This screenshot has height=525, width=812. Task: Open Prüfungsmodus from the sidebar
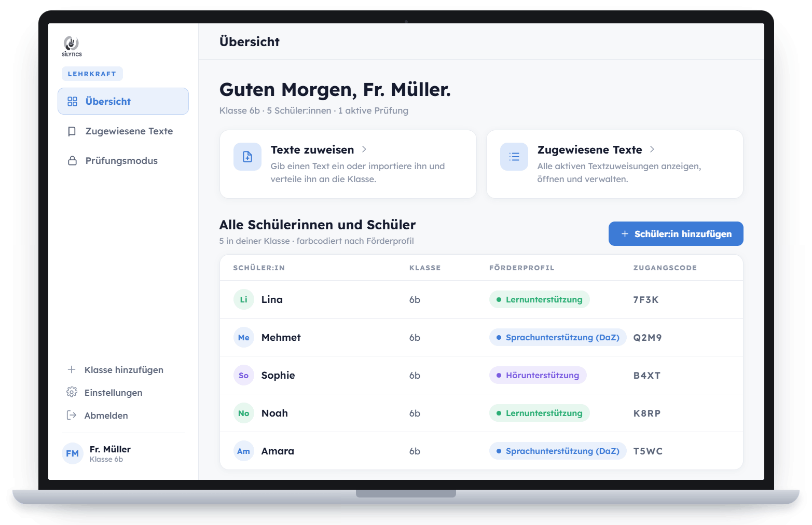(123, 161)
